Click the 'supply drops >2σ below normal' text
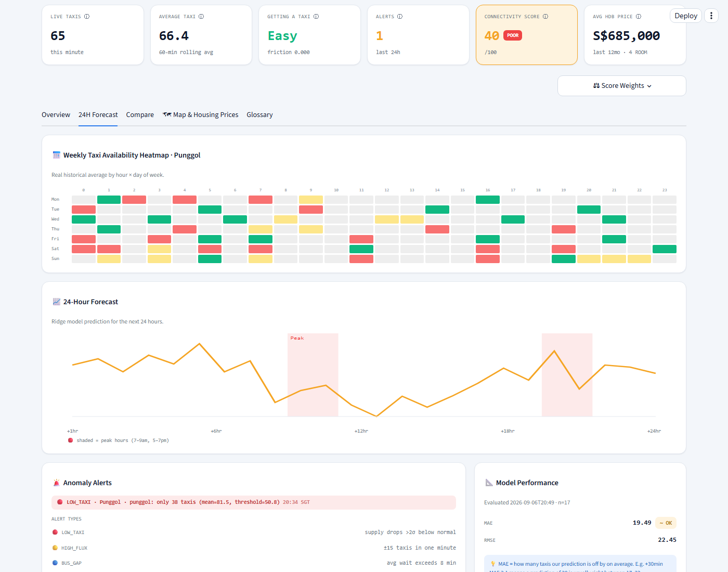The width and height of the screenshot is (728, 572). click(410, 532)
